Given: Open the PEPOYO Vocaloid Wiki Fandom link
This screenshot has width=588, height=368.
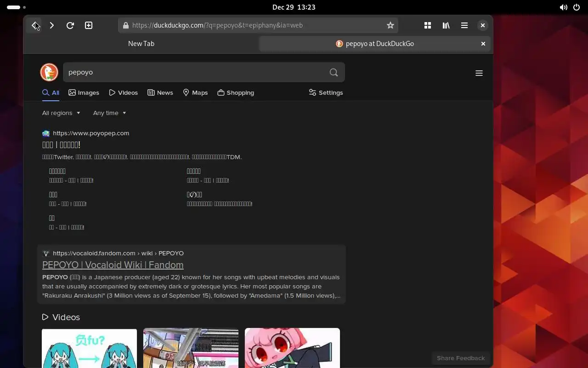Looking at the screenshot, I should point(113,265).
